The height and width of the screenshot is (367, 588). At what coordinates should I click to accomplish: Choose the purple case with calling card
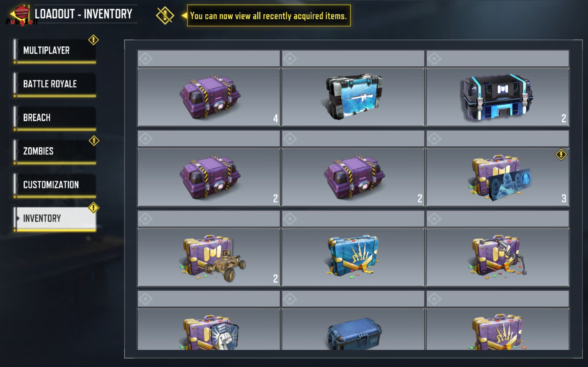pyautogui.click(x=498, y=177)
